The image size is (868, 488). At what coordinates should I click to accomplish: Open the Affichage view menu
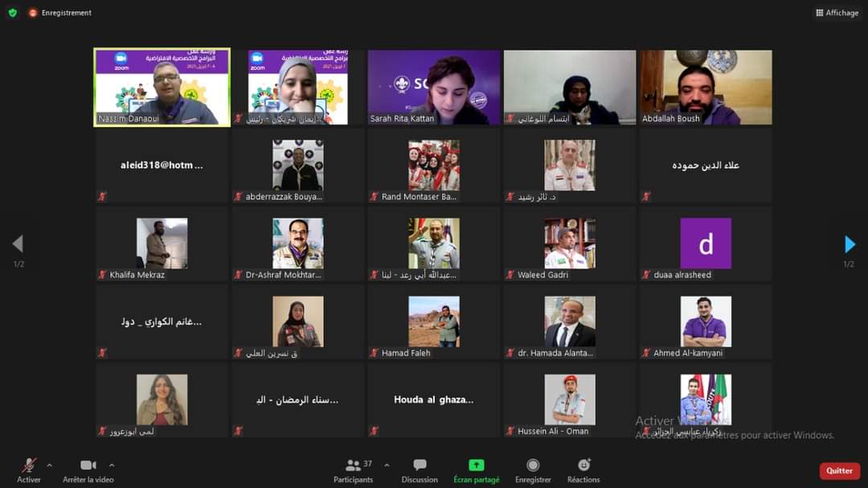click(x=837, y=13)
